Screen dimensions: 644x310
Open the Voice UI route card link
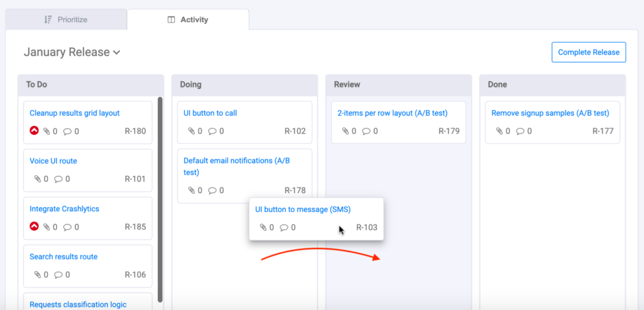53,161
